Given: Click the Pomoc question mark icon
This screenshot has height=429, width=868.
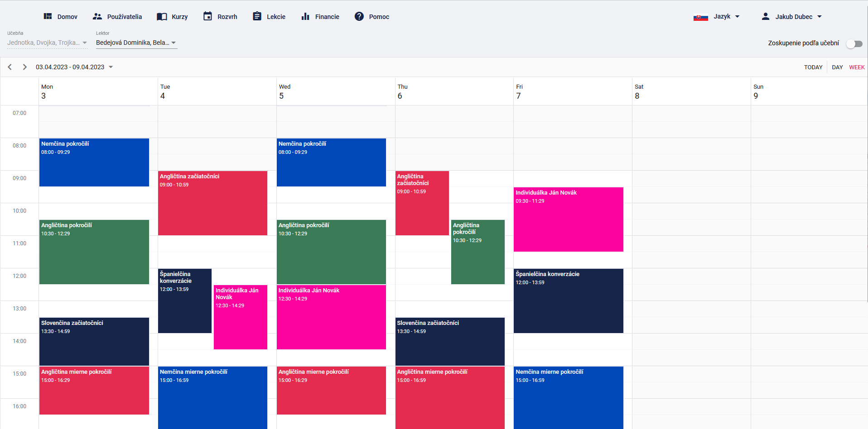Looking at the screenshot, I should point(359,16).
